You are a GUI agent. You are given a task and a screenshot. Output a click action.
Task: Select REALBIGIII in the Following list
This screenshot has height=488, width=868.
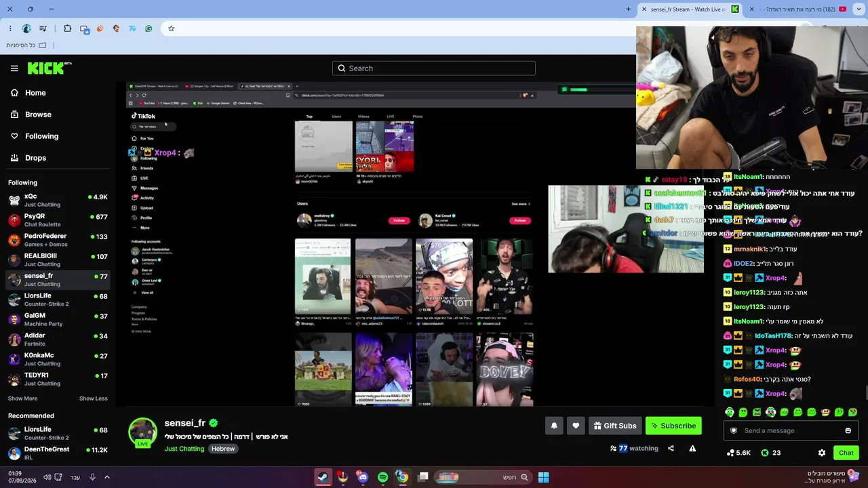[x=58, y=260]
